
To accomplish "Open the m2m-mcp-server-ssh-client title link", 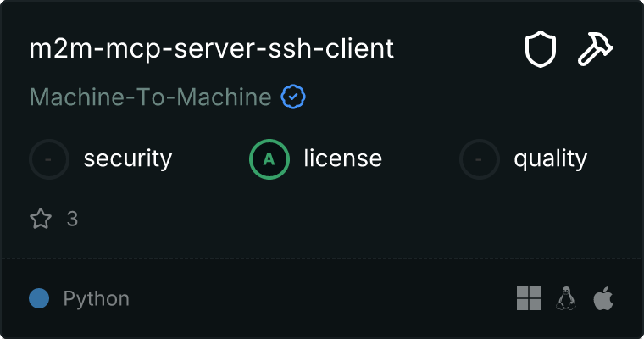I will pos(212,49).
